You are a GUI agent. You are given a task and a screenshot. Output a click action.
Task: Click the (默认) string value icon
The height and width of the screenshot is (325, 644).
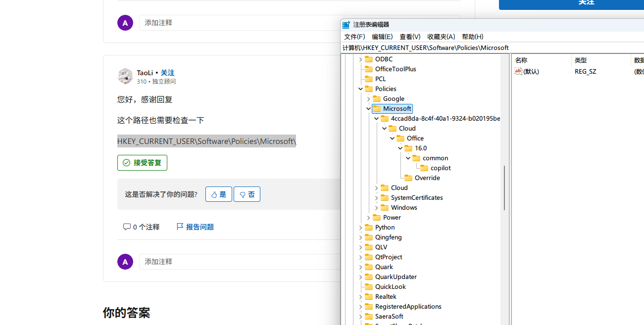point(518,71)
